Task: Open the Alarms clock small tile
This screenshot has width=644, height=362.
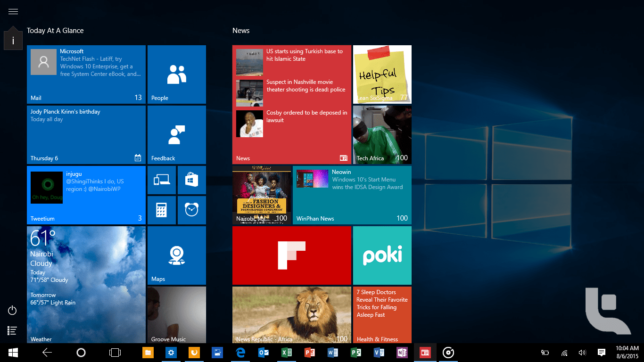Action: 192,210
